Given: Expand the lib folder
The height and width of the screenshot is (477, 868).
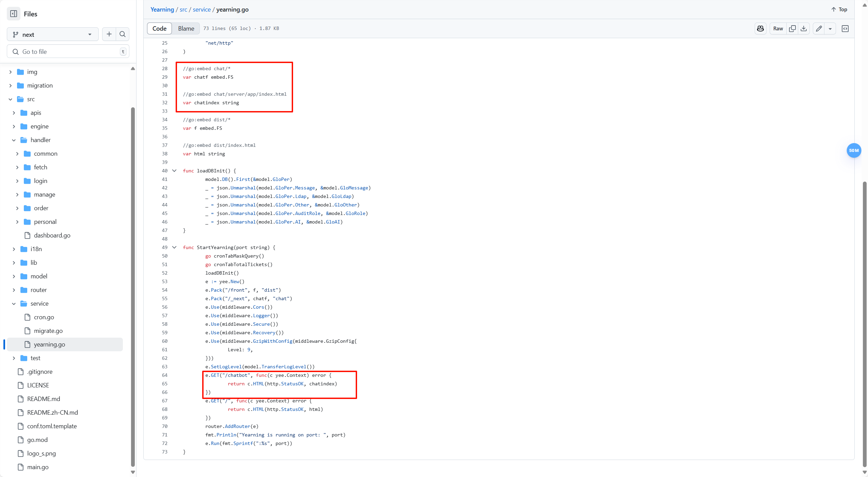Looking at the screenshot, I should (14, 263).
